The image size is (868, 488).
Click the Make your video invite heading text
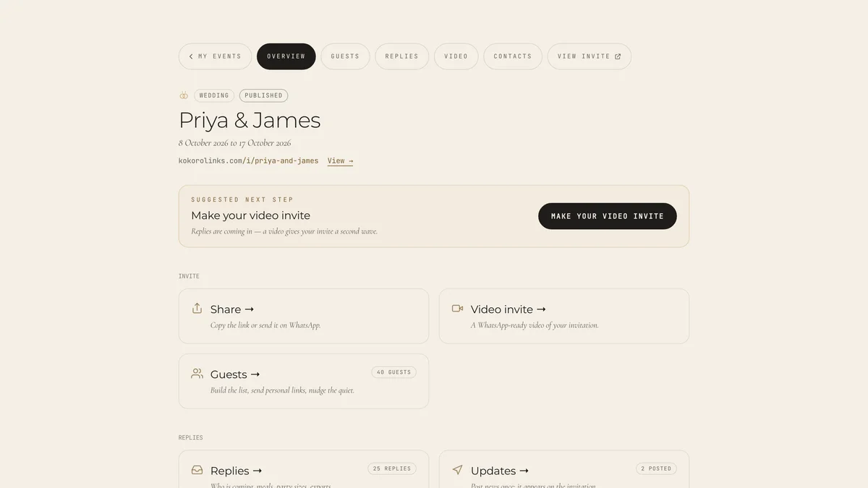click(251, 215)
